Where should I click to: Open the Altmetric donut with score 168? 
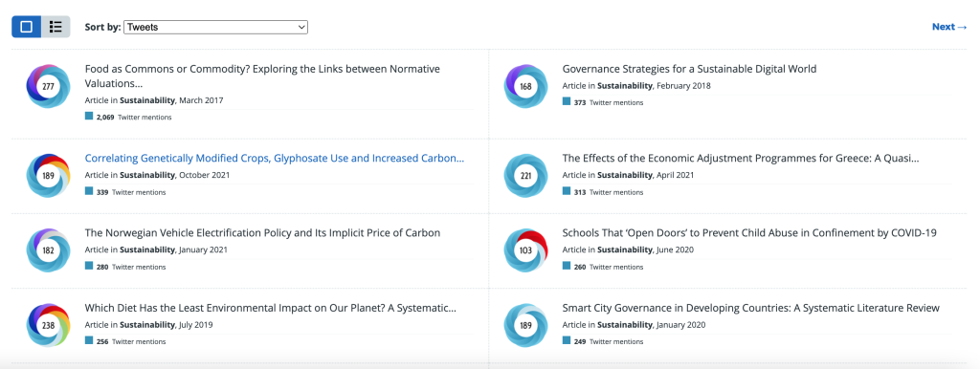[525, 86]
